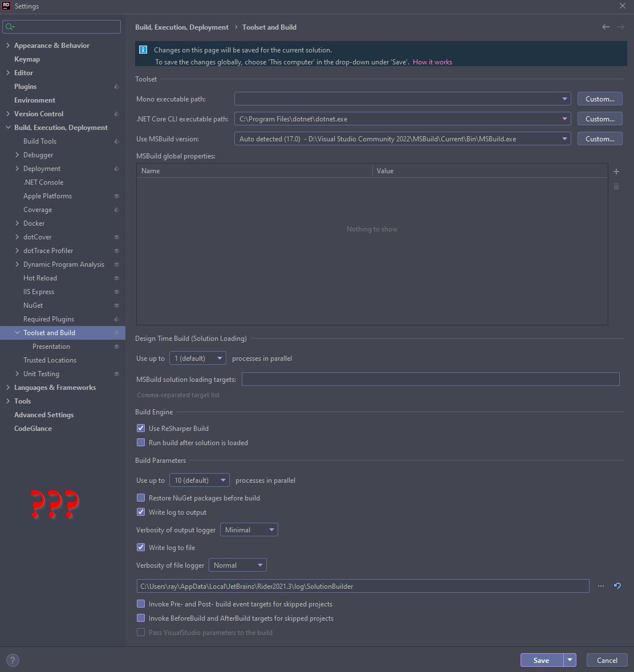Click Custom button for MSBuild version

tap(600, 139)
